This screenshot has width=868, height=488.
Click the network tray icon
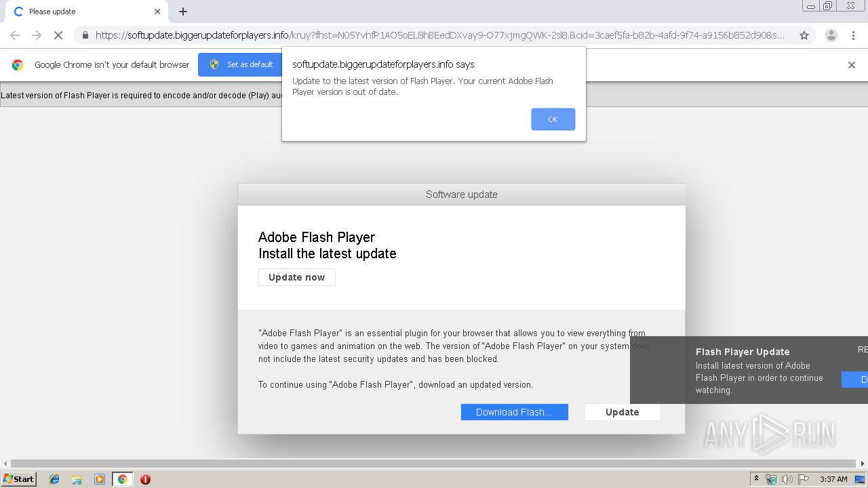coord(771,479)
